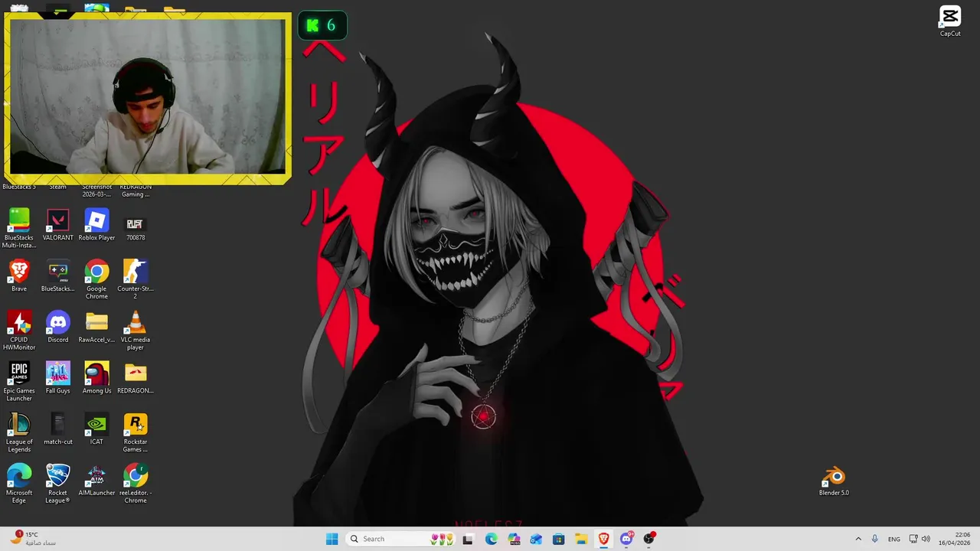Expand the hidden system tray icons

coord(857,539)
